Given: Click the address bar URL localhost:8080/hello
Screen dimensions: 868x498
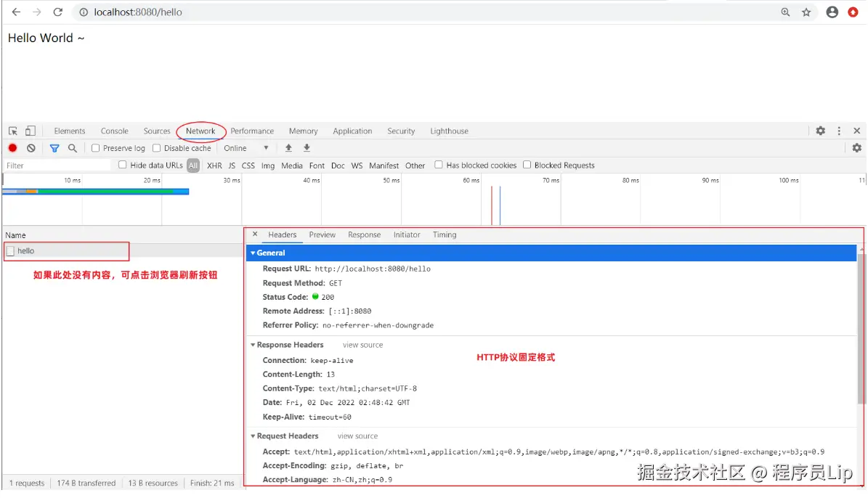Looking at the screenshot, I should pyautogui.click(x=138, y=12).
